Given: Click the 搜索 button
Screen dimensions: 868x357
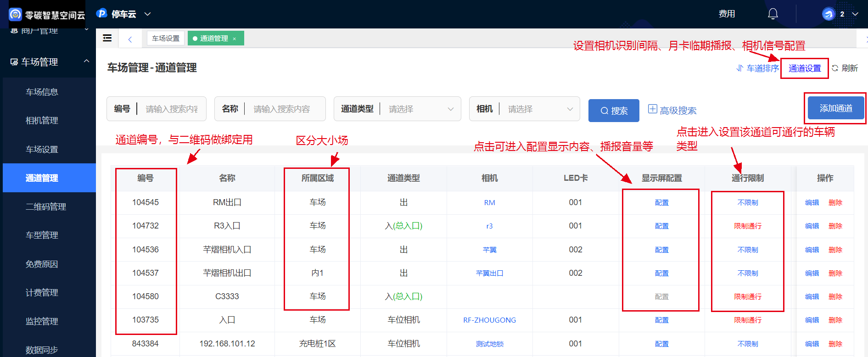Looking at the screenshot, I should 614,111.
